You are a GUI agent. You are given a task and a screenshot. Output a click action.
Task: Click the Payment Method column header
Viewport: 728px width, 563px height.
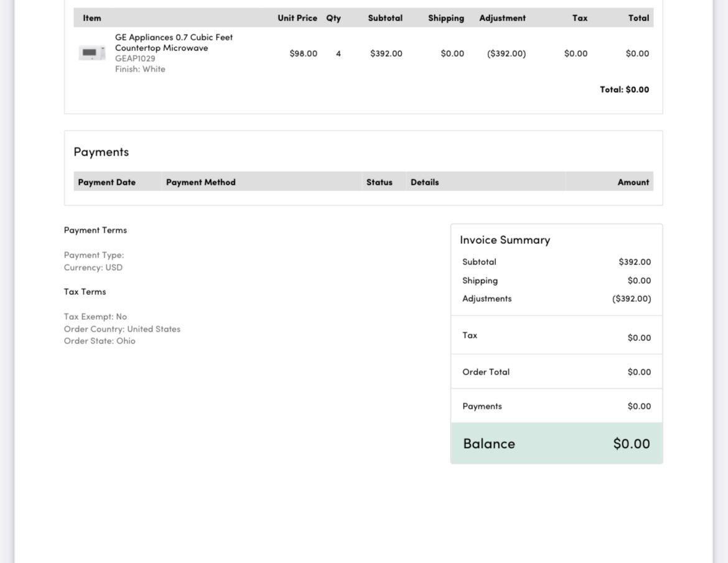200,182
